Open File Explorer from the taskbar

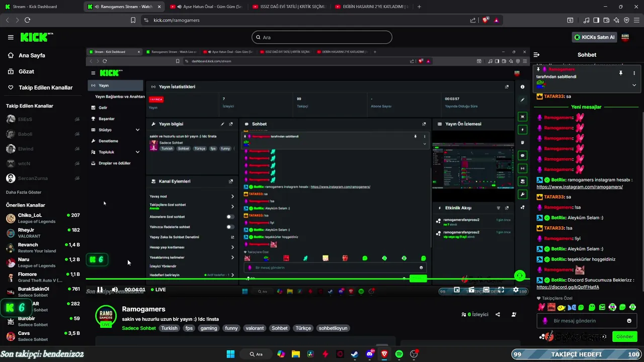295,354
